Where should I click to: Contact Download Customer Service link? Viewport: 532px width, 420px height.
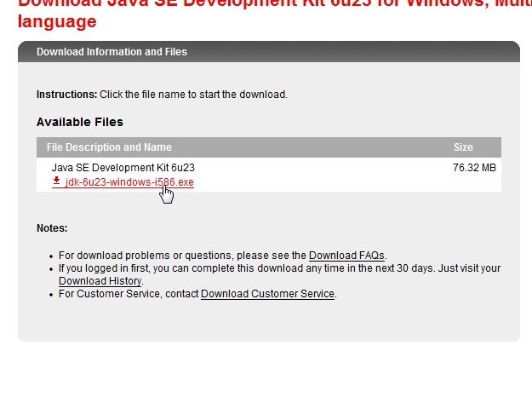point(267,294)
